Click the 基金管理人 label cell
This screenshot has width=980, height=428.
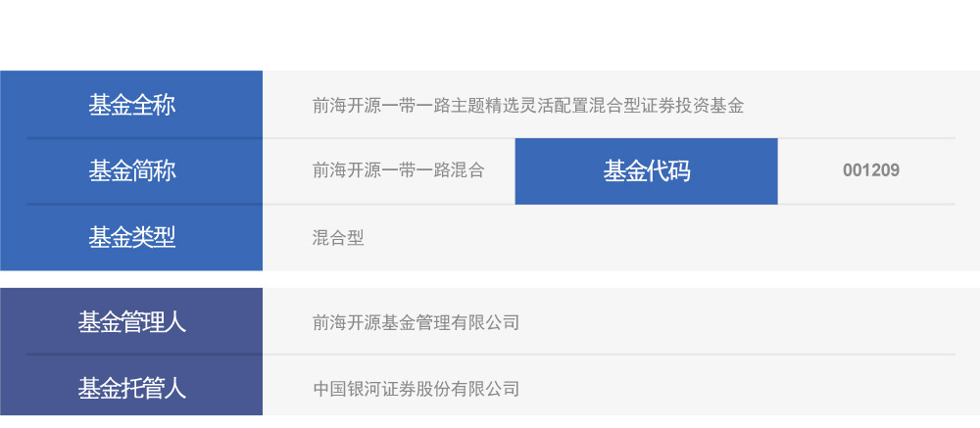pos(131,321)
